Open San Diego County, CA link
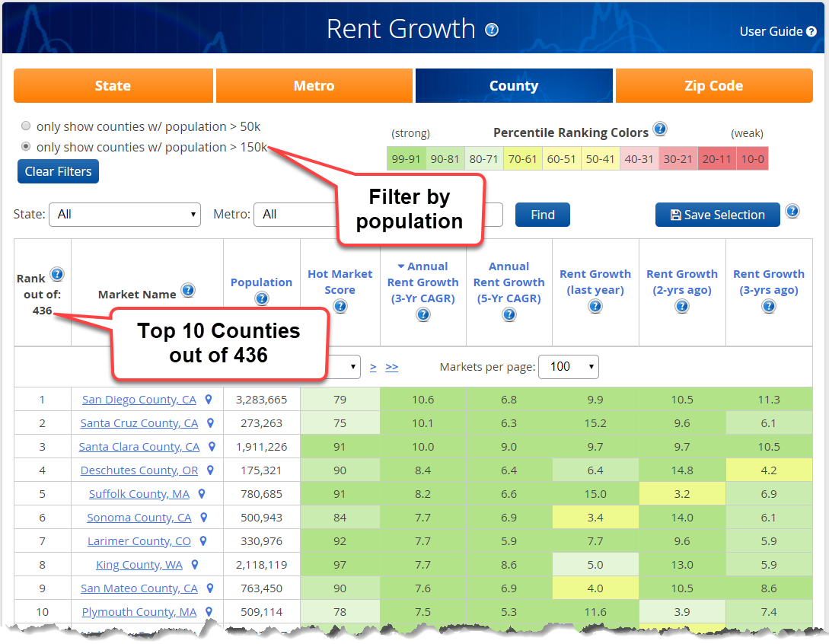Image resolution: width=829 pixels, height=644 pixels. tap(139, 400)
